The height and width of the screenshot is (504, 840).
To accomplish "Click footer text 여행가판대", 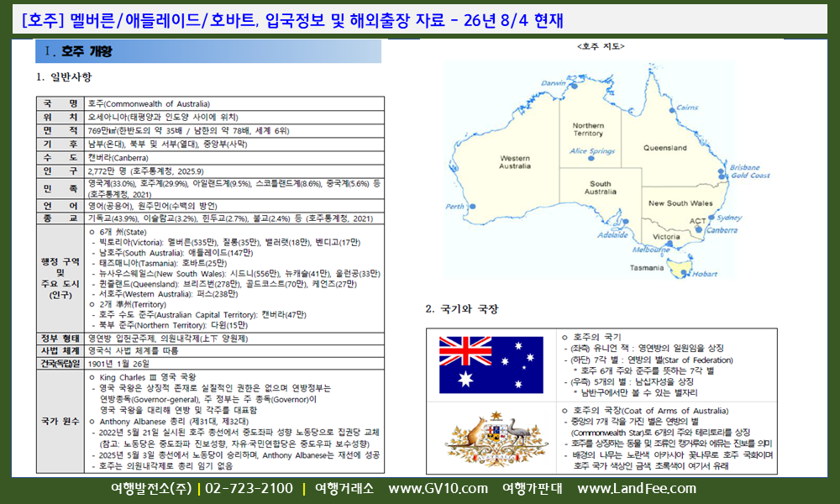I will pyautogui.click(x=532, y=489).
